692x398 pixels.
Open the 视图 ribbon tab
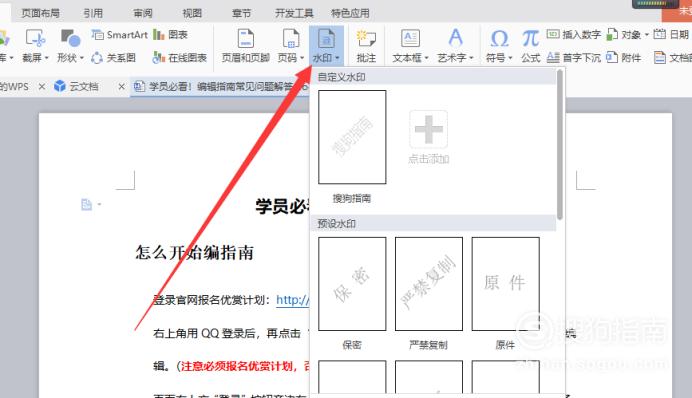click(x=192, y=13)
